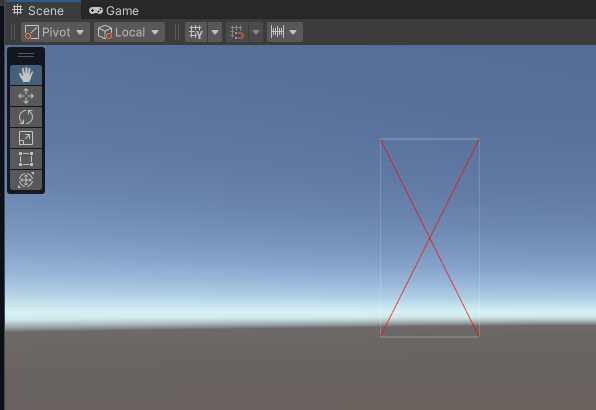The width and height of the screenshot is (596, 410).
Task: Toggle grid snapping icon
Action: (x=237, y=32)
